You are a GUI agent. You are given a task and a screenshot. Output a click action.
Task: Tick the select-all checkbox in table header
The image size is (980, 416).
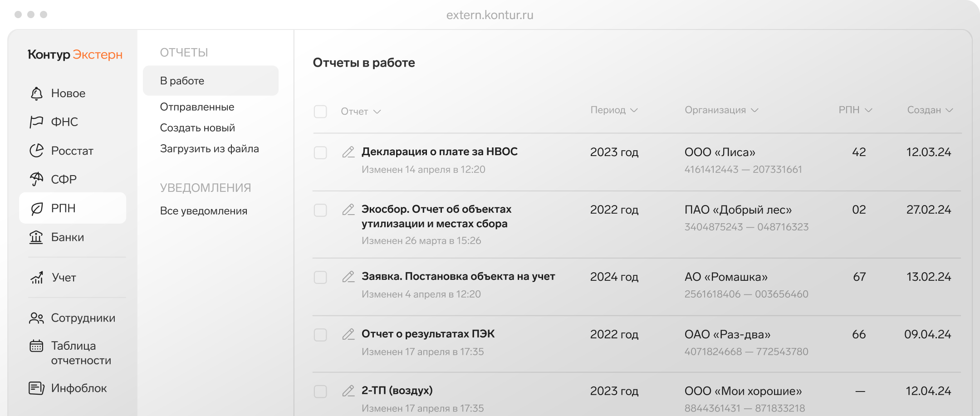click(320, 112)
